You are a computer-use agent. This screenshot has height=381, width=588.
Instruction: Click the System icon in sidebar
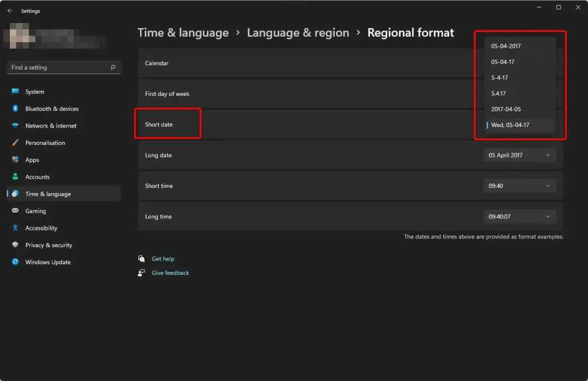(15, 92)
